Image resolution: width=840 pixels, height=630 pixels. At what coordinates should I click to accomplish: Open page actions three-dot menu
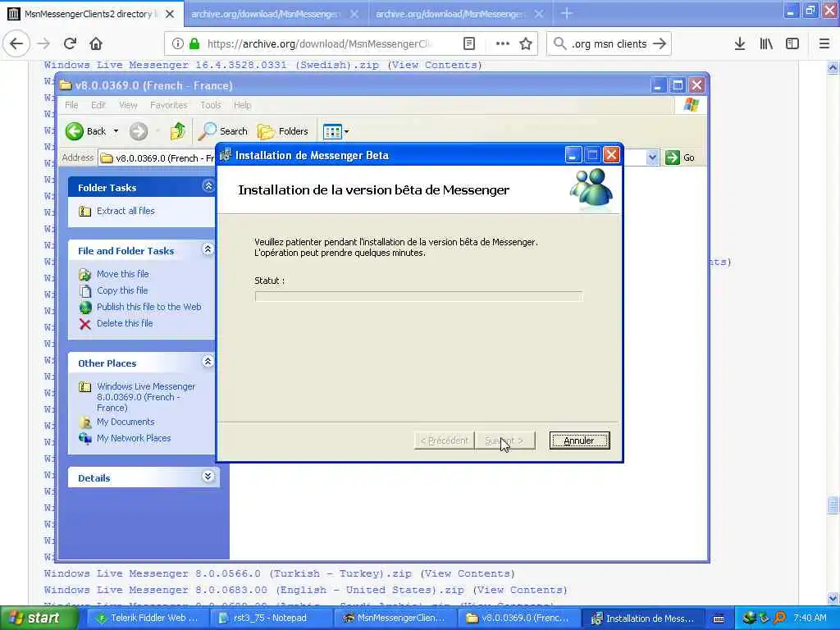coord(503,44)
